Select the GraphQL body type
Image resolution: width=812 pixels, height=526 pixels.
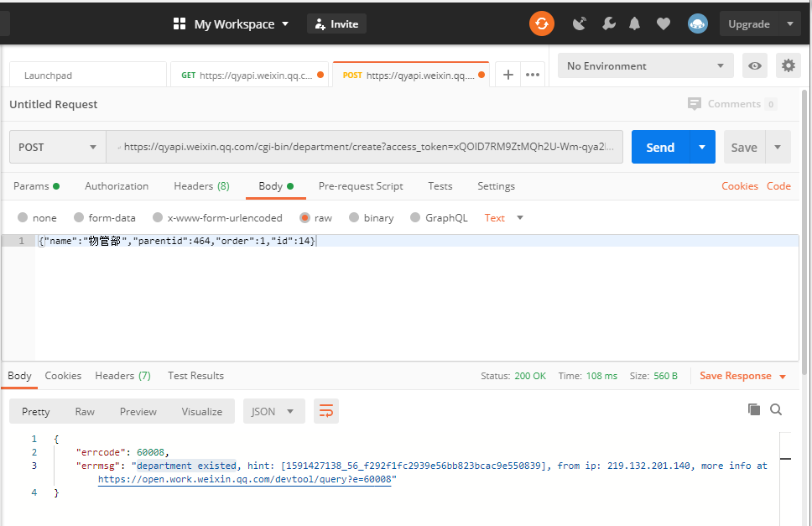415,217
